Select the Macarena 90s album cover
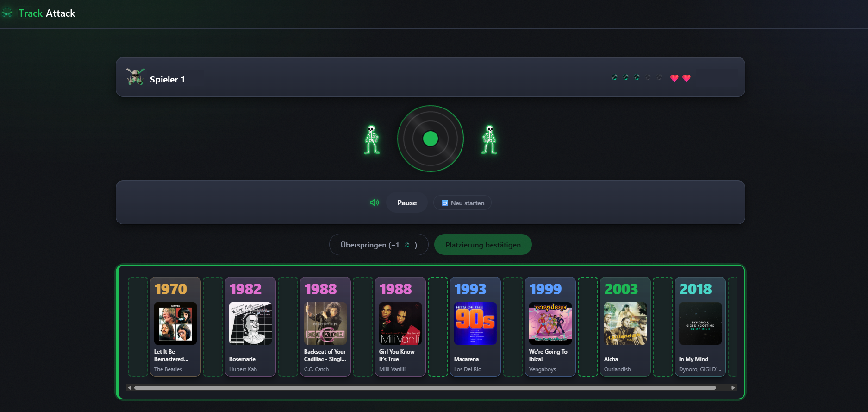 (475, 323)
